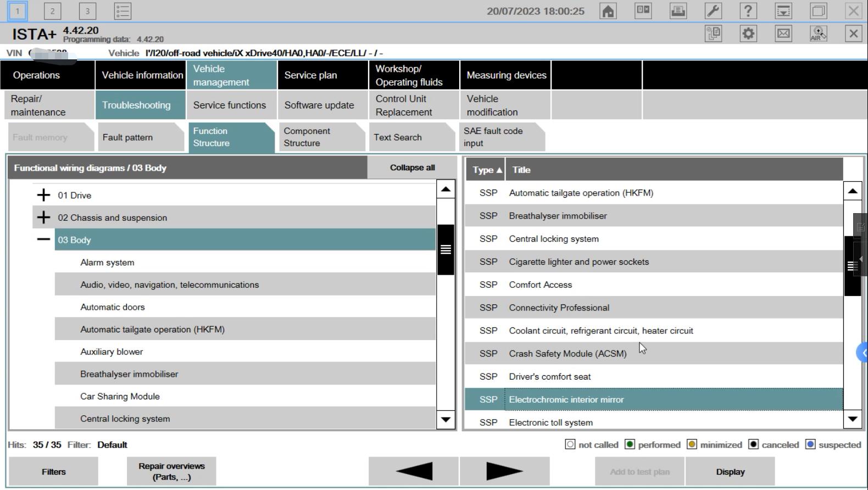This screenshot has height=490, width=868.
Task: Open the help question mark icon
Action: (748, 11)
